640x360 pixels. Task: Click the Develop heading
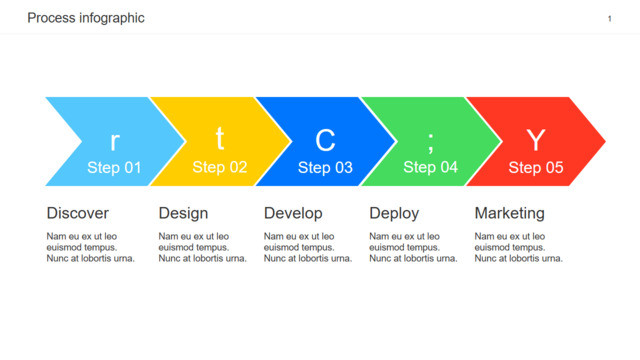point(293,213)
